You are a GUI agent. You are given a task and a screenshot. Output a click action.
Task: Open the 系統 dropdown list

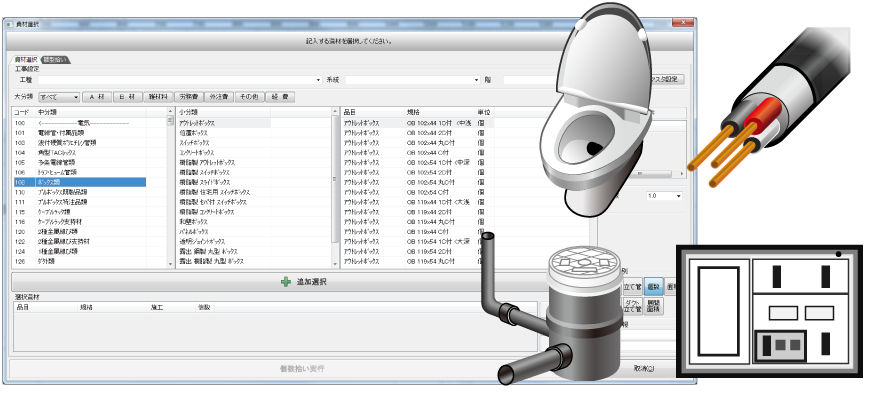click(412, 80)
